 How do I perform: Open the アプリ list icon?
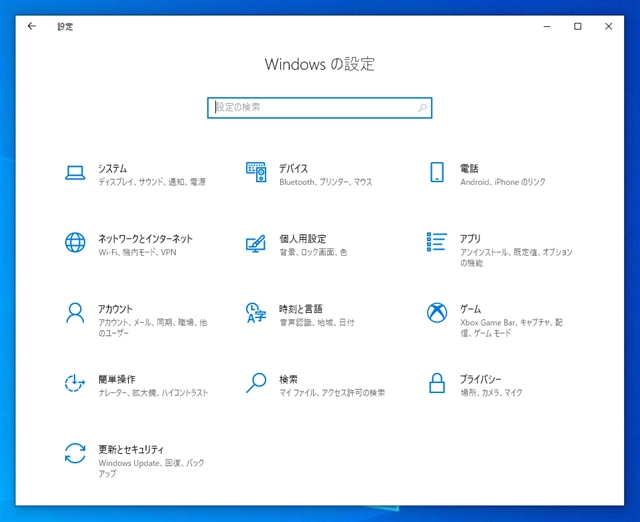pyautogui.click(x=437, y=242)
